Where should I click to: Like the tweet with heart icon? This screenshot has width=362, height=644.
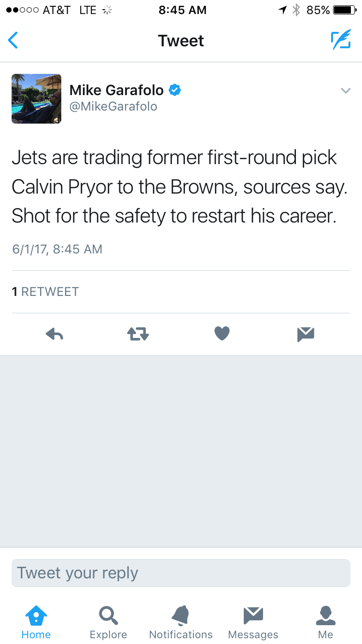tap(222, 333)
